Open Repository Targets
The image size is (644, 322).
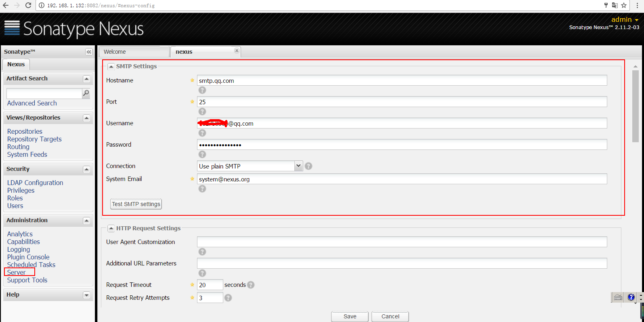click(x=34, y=139)
